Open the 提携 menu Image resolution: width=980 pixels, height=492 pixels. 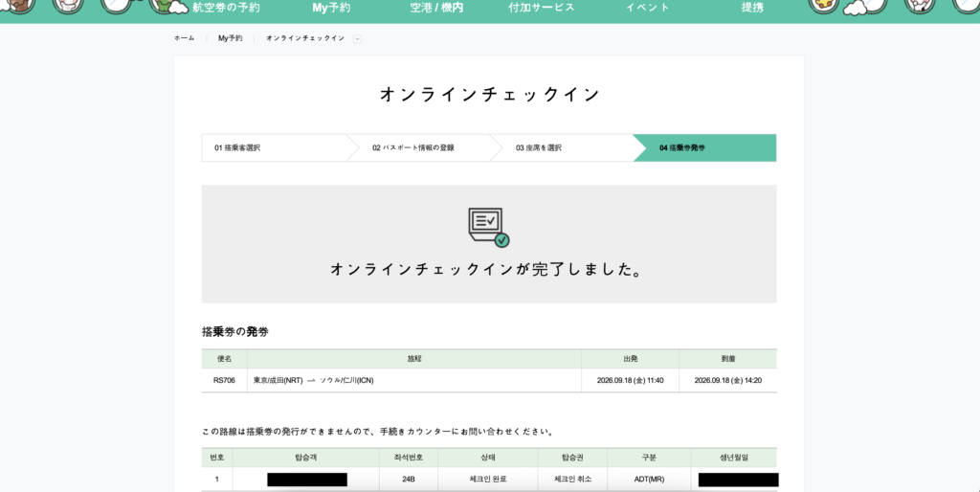[752, 8]
